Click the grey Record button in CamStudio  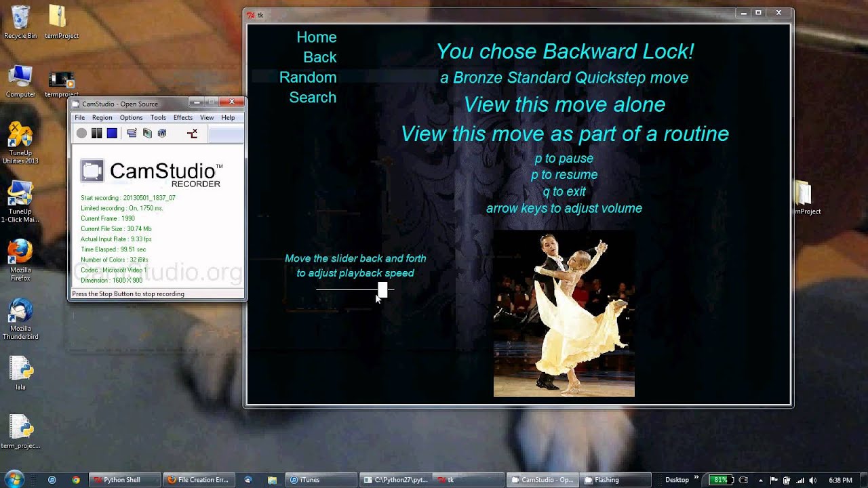pos(81,134)
